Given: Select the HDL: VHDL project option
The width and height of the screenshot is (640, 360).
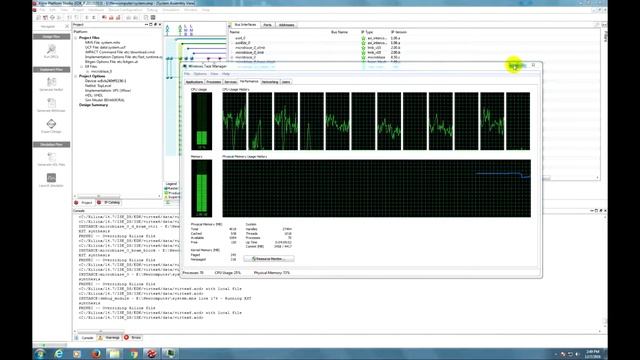Looking at the screenshot, I should pyautogui.click(x=94, y=95).
